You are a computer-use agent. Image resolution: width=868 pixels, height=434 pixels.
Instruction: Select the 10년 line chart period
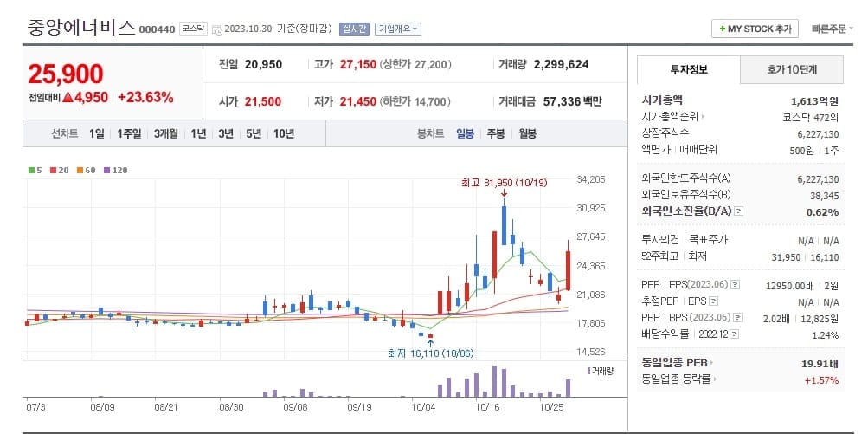284,133
